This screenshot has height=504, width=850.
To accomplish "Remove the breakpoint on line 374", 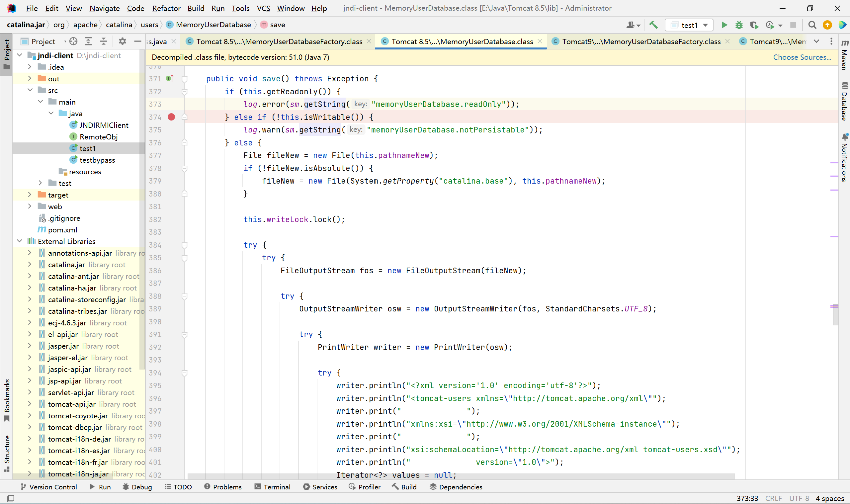I will coord(171,117).
